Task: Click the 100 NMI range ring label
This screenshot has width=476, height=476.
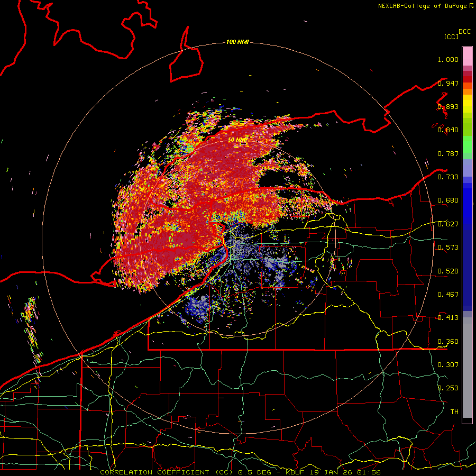Action: 237,42
